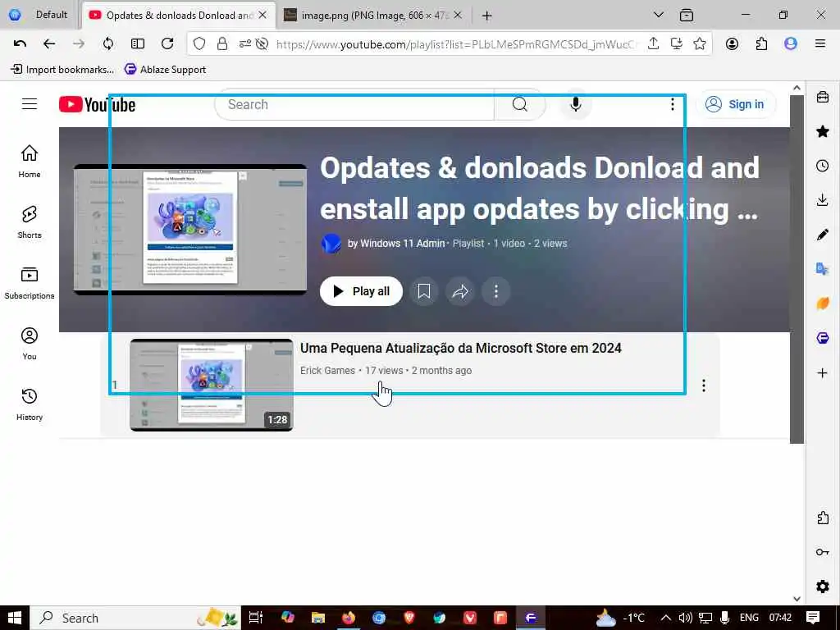Click the Windows 11 Admin channel avatar
This screenshot has height=630, width=840.
pyautogui.click(x=331, y=243)
